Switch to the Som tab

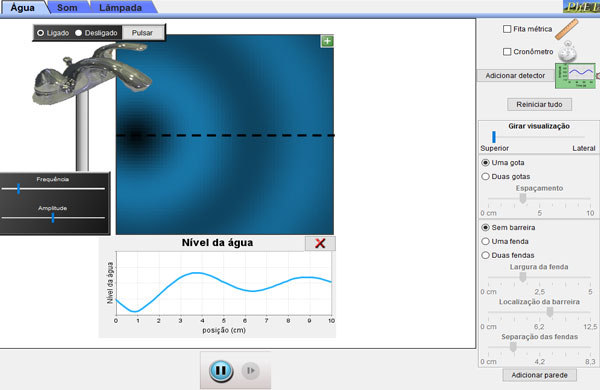(x=67, y=8)
